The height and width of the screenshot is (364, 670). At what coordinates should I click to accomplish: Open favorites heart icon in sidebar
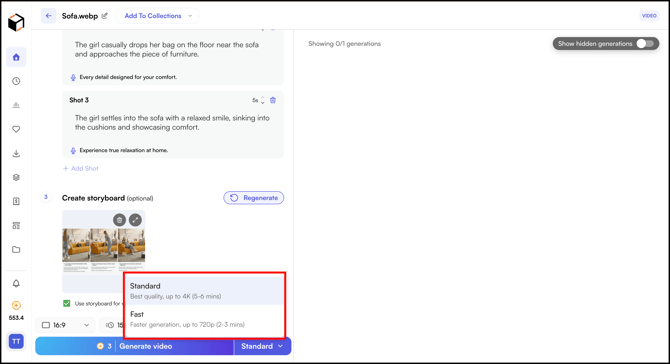[16, 129]
